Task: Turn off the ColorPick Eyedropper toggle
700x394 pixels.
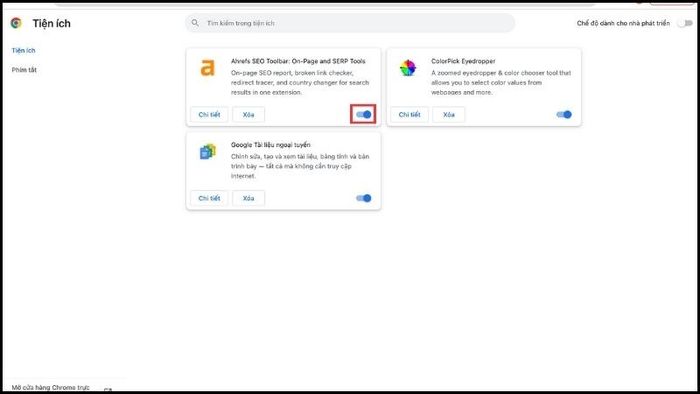Action: point(564,115)
